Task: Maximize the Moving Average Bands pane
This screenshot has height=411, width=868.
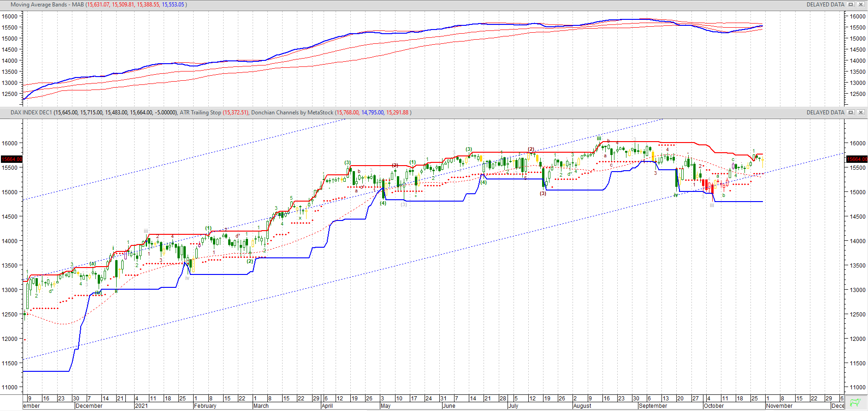Action: click(851, 5)
